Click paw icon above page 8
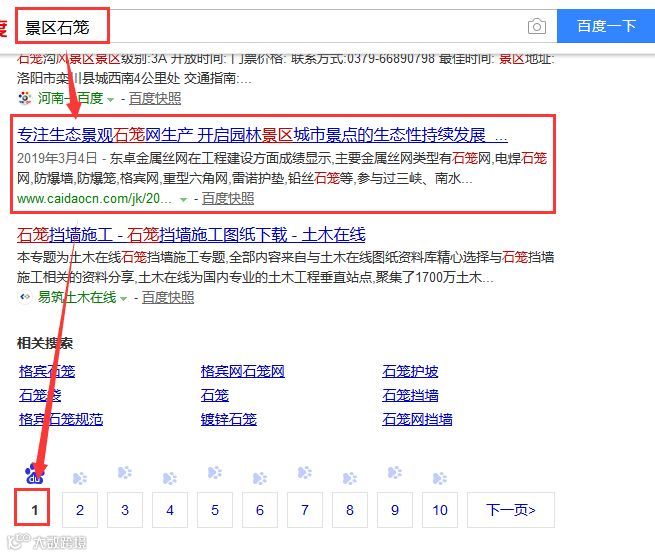 tap(350, 478)
